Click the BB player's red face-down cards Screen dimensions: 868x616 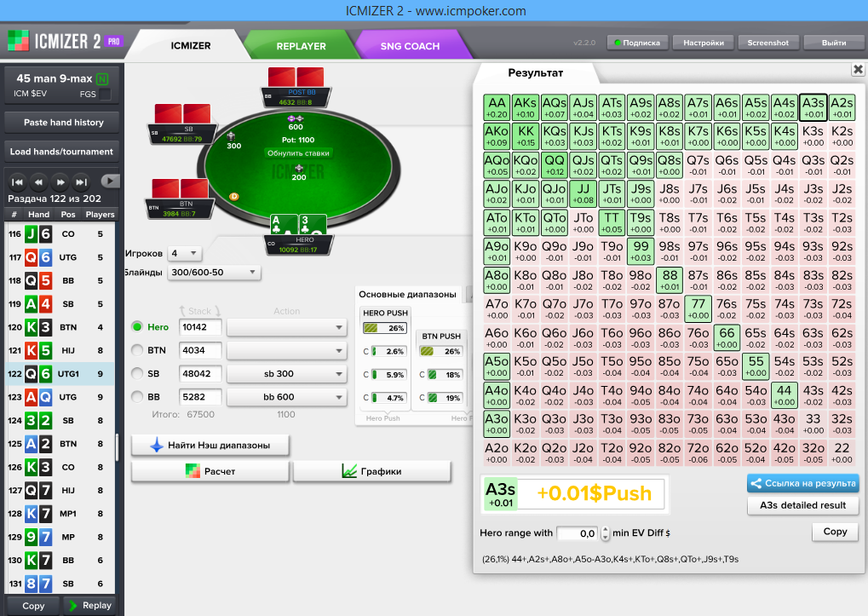point(296,77)
